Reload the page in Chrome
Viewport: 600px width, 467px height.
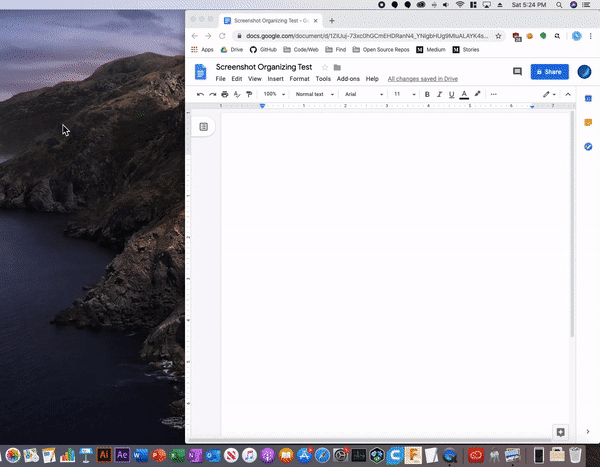(222, 36)
